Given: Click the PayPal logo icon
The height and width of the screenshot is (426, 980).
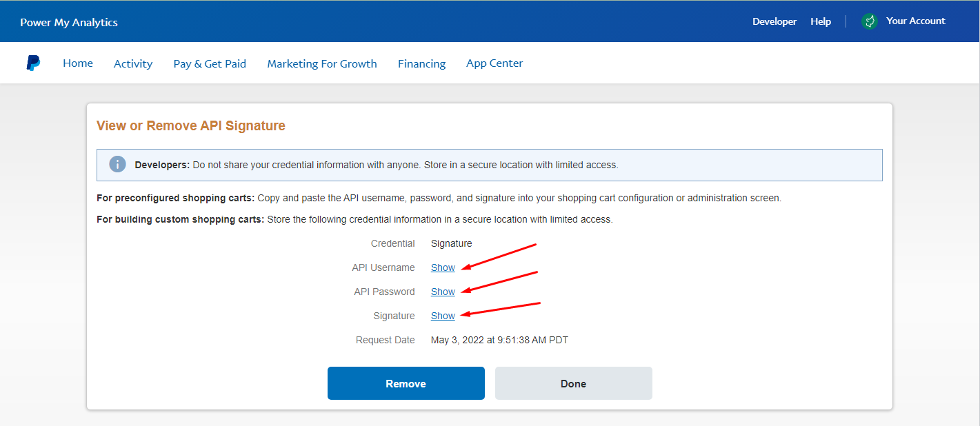Looking at the screenshot, I should 33,63.
